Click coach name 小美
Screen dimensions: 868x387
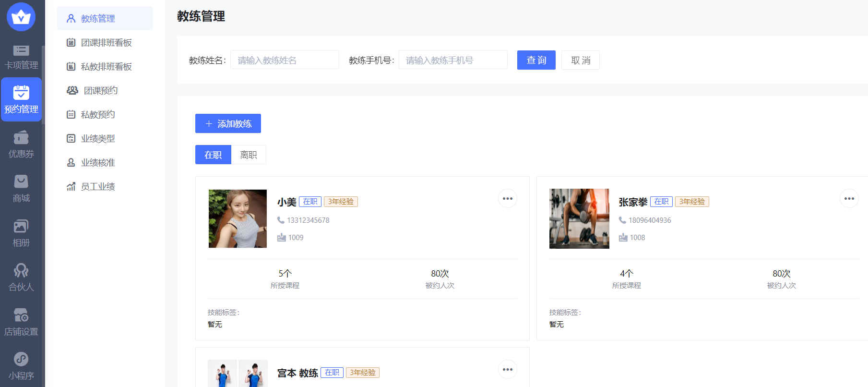(x=287, y=202)
